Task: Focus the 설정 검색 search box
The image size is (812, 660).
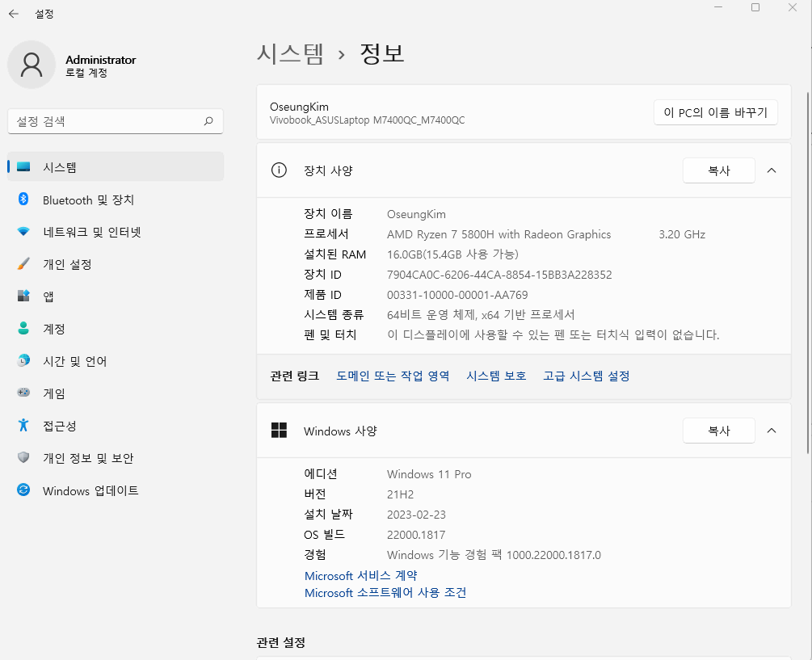Action: coord(116,121)
